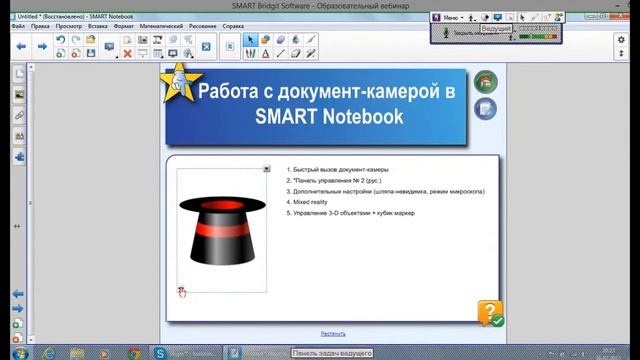The width and height of the screenshot is (640, 360).
Task: Add a new page in top toolbar
Action: tap(60, 53)
